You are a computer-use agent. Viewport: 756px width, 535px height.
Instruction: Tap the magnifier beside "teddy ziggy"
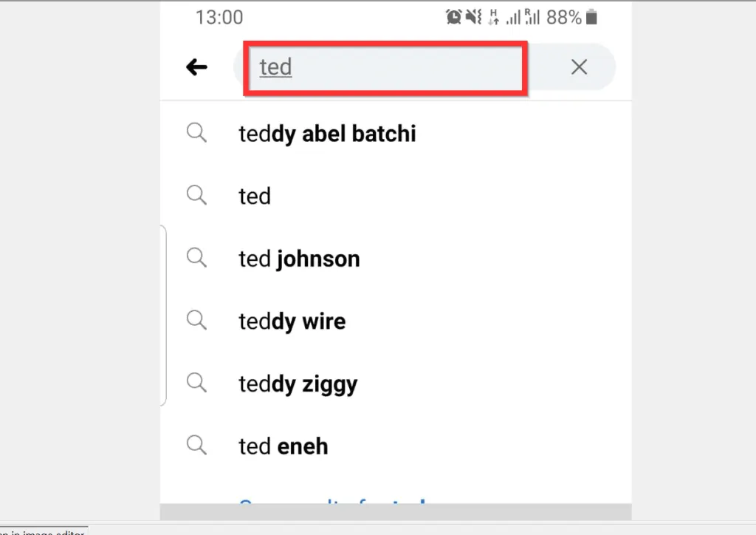pyautogui.click(x=196, y=383)
